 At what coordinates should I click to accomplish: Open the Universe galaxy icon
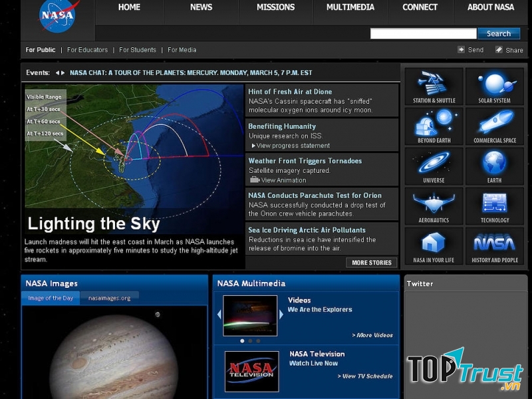pos(434,166)
